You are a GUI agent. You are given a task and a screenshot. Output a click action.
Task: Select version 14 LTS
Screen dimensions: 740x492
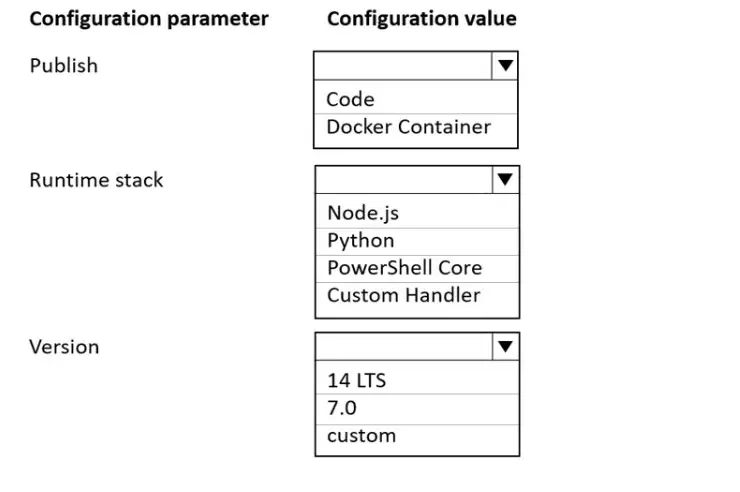[356, 380]
